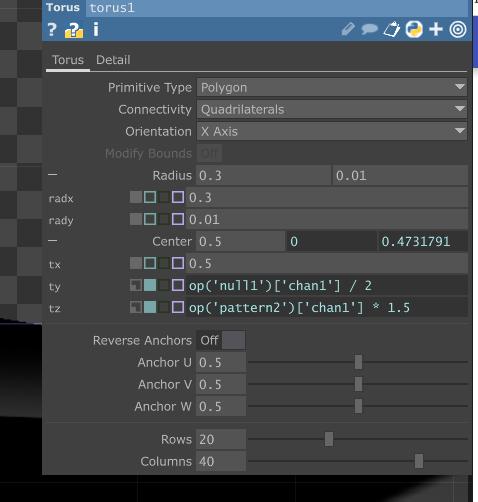This screenshot has width=478, height=502.
Task: Toggle filled expression mode square for tz
Action: coord(150,307)
